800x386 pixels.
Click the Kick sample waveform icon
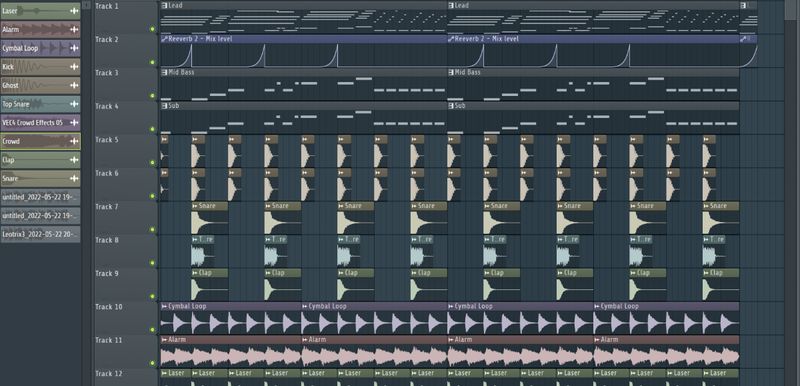point(74,67)
